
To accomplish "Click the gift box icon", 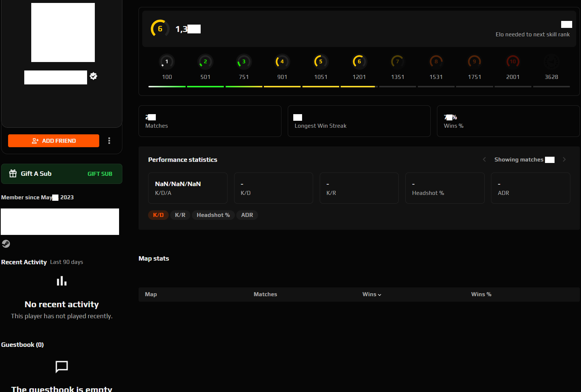I will tap(13, 174).
